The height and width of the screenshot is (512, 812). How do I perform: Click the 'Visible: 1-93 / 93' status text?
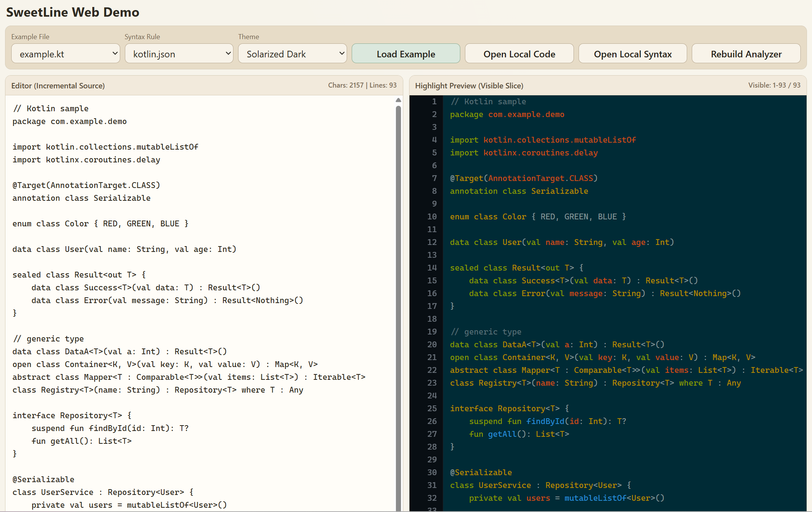(774, 85)
